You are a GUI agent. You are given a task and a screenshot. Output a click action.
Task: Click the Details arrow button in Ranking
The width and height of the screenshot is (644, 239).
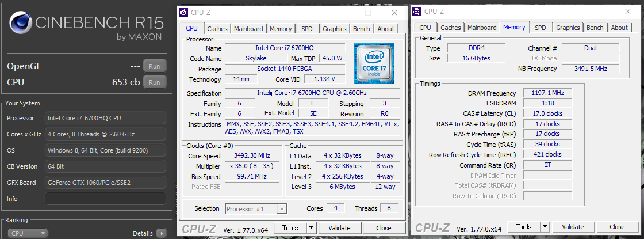point(162,233)
